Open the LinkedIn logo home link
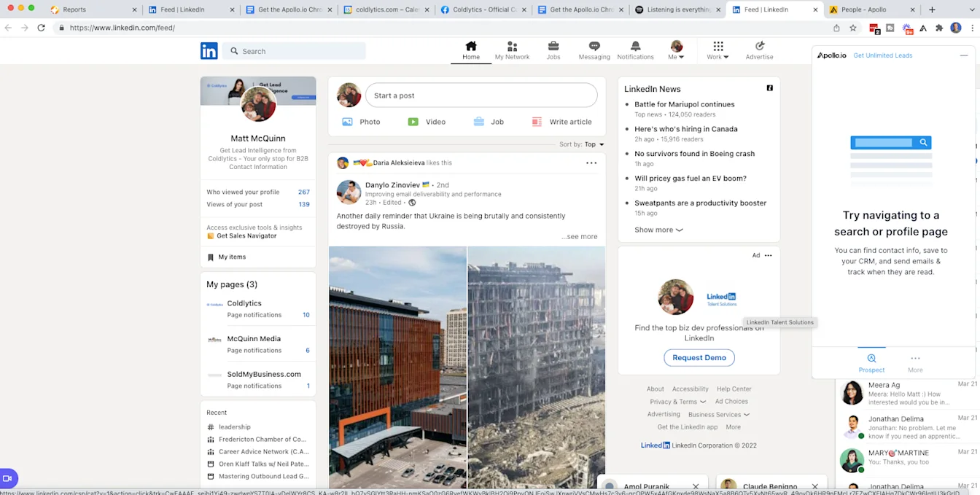980x495 pixels. [x=209, y=51]
